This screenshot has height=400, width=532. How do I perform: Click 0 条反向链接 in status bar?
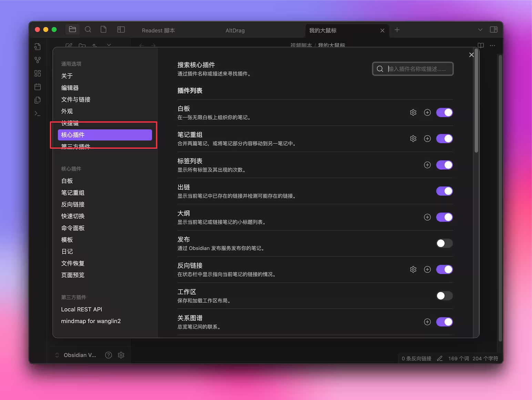416,358
